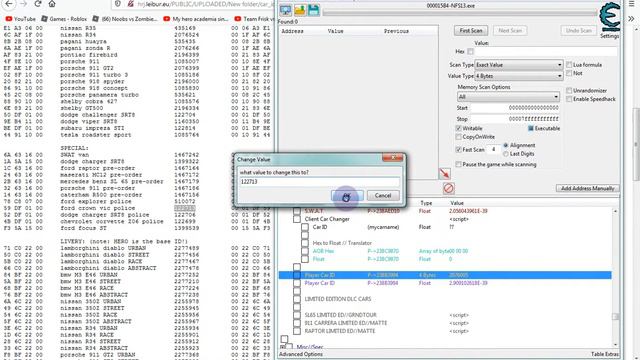Open browser hamburger menu
Viewport: 640px width, 360px height.
pyautogui.click(x=631, y=4)
